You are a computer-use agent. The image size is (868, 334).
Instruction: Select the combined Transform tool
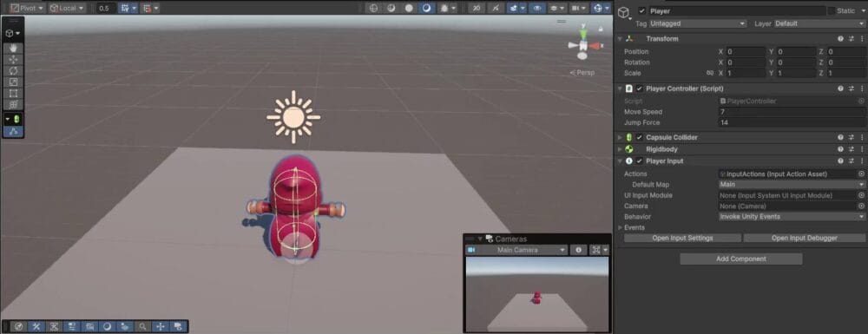(x=13, y=104)
